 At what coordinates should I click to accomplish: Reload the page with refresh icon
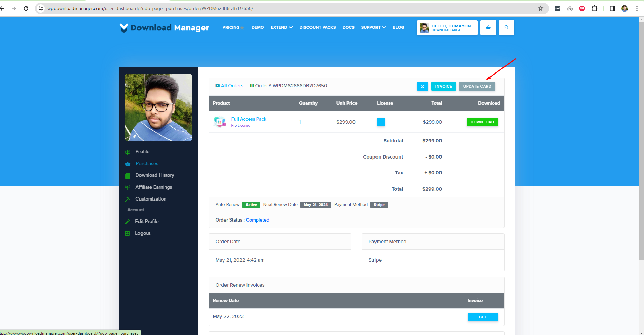[26, 8]
